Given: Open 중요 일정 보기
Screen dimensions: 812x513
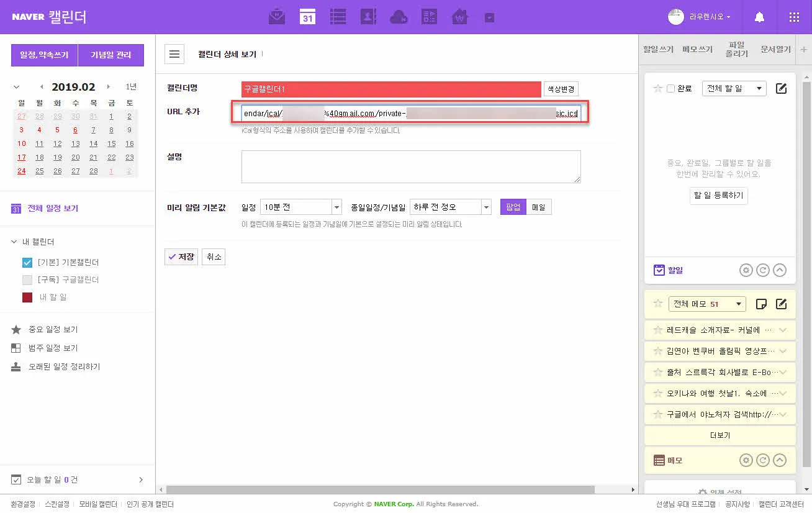Looking at the screenshot, I should click(53, 329).
